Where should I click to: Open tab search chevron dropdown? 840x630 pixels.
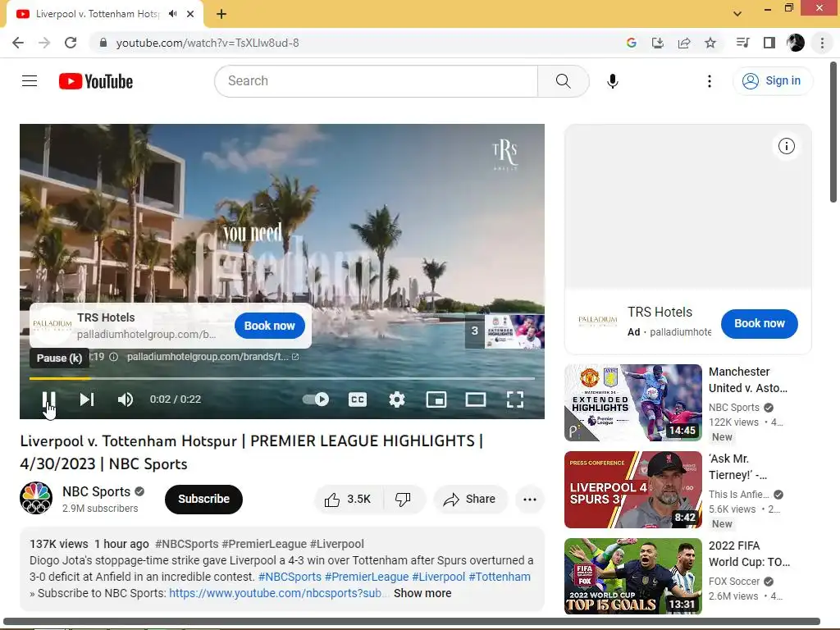pos(737,14)
